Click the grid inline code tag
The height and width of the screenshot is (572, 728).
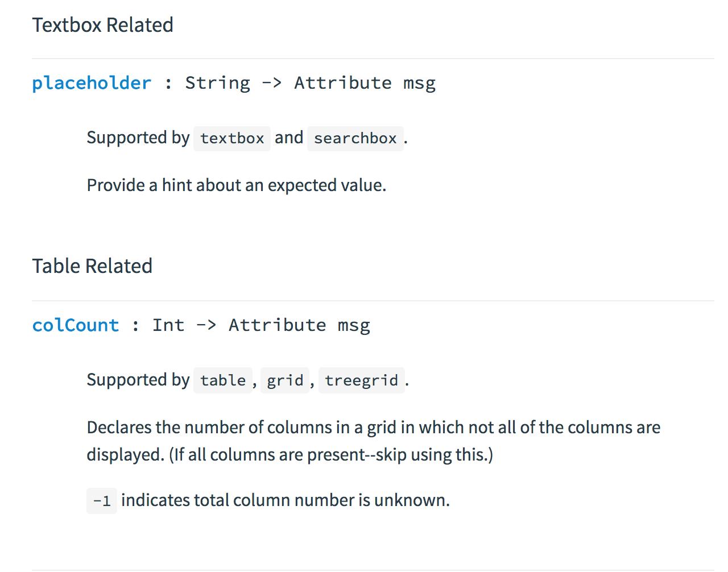pos(285,380)
